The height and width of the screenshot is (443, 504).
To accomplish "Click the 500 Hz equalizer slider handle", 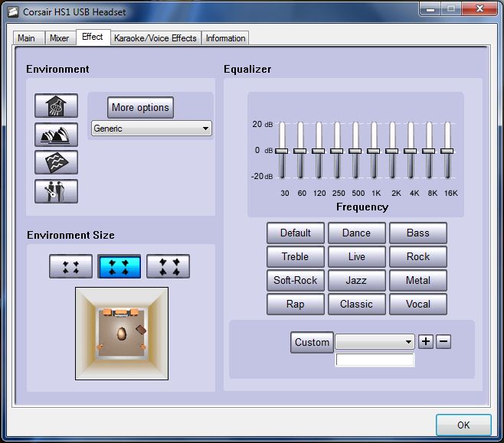I will (x=355, y=151).
